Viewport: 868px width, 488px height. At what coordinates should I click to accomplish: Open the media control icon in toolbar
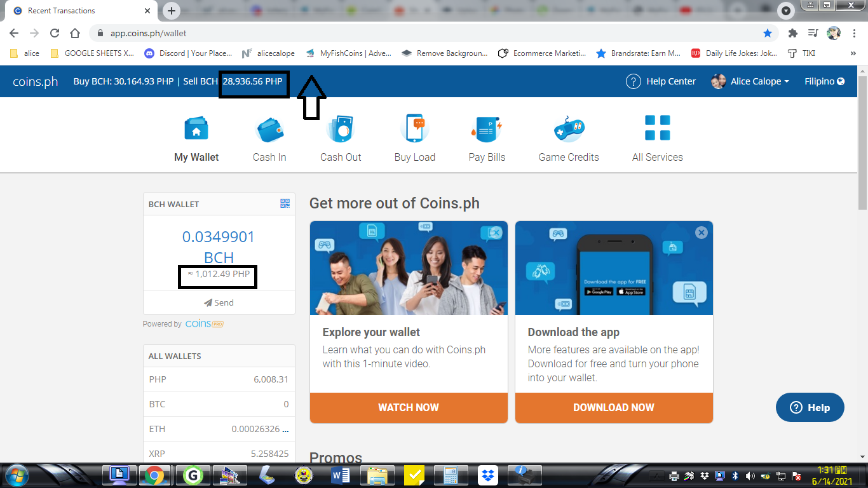pos(813,33)
